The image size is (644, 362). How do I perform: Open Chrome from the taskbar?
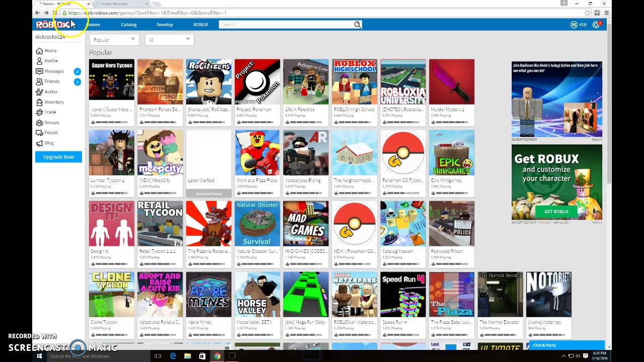tap(217, 356)
